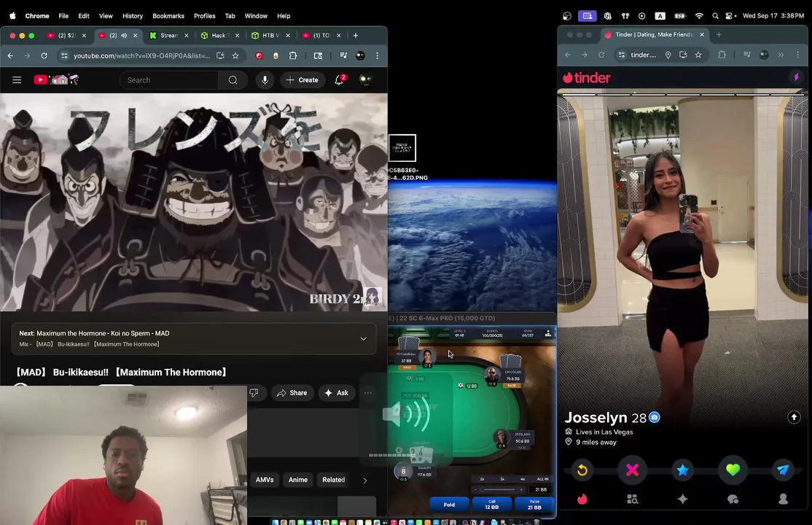Screen dimensions: 812x525
Task: Send a Super Like with the blue star
Action: point(682,470)
